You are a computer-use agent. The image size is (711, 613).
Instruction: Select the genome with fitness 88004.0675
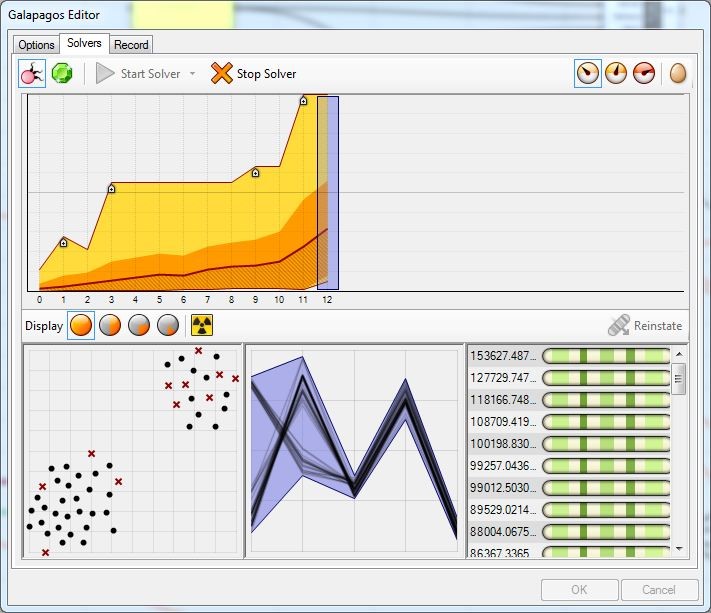click(x=569, y=531)
